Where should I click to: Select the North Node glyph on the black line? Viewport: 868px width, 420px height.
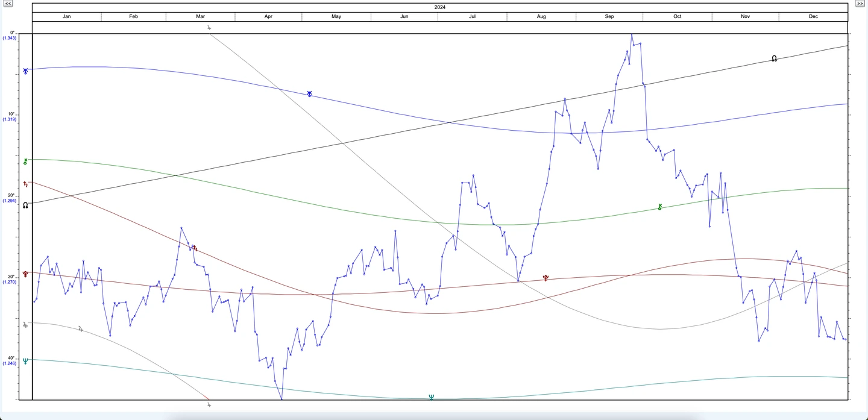(774, 58)
